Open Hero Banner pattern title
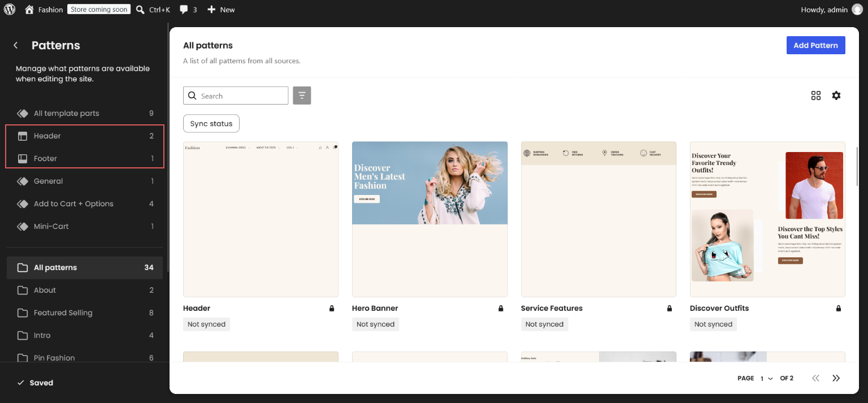 pyautogui.click(x=375, y=308)
